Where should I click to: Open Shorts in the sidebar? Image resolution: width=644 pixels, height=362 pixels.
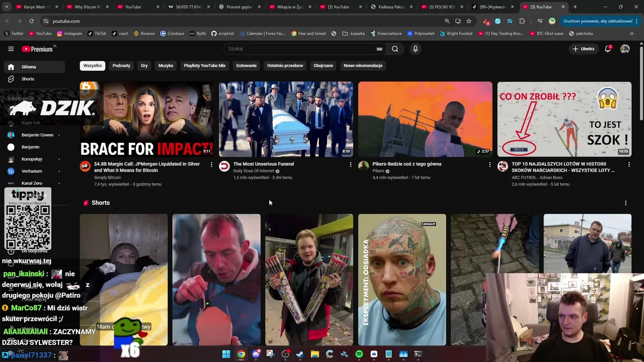tap(34, 79)
